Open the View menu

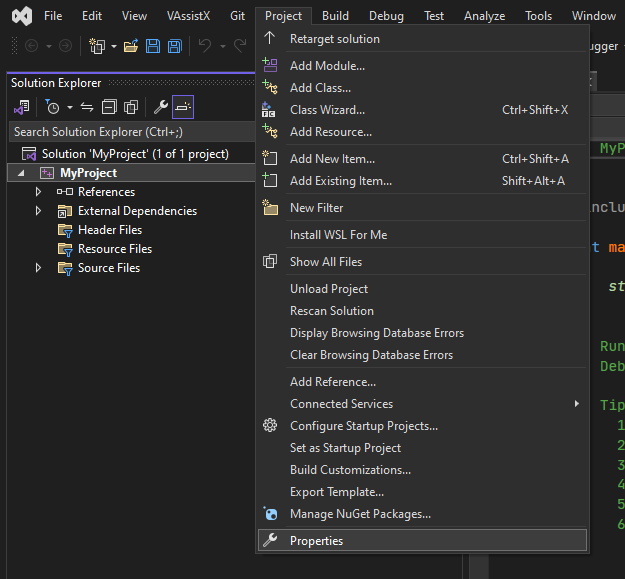(134, 16)
